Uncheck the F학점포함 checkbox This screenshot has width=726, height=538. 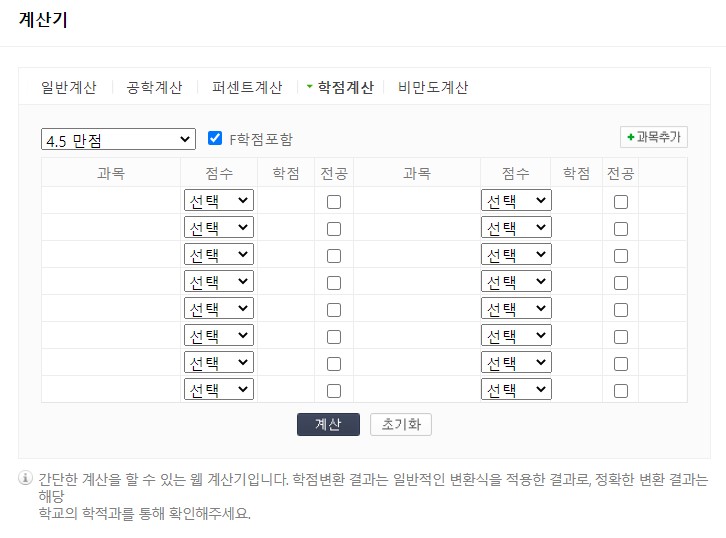pos(215,138)
